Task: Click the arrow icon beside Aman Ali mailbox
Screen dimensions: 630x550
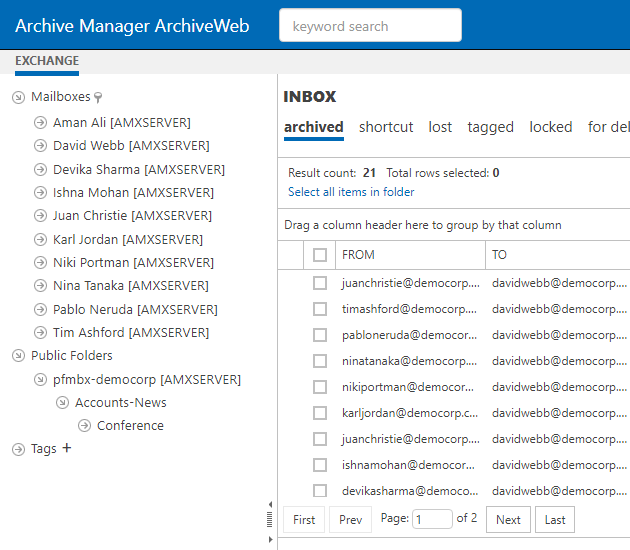Action: tap(40, 122)
